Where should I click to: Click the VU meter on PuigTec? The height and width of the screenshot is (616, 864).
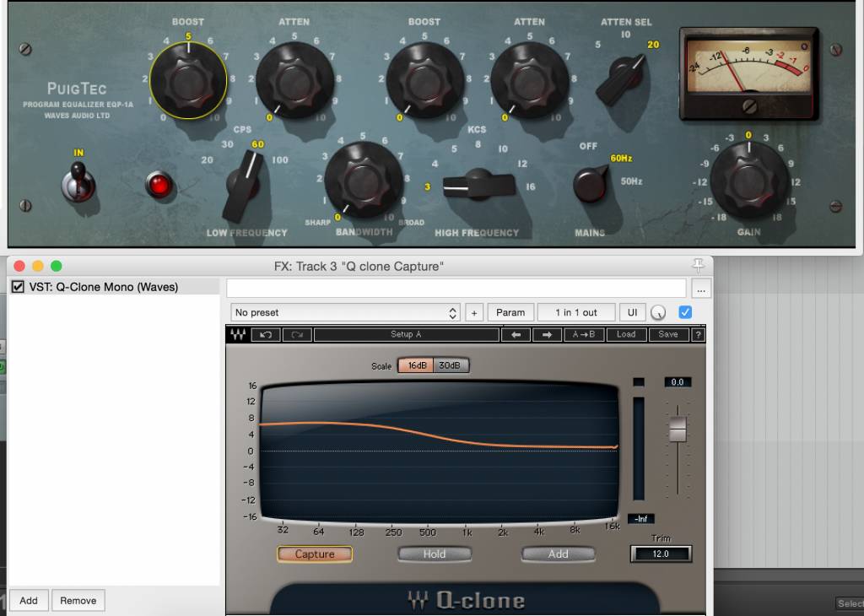click(x=749, y=73)
